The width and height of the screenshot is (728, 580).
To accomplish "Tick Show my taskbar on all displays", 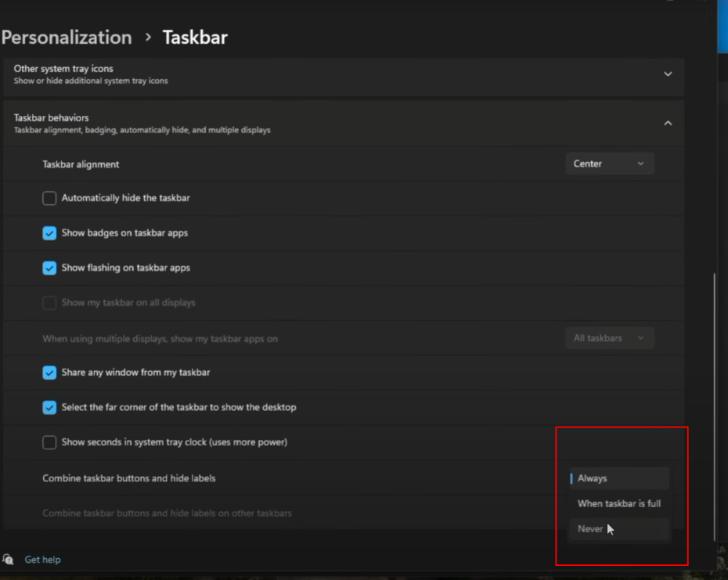I will coord(49,303).
